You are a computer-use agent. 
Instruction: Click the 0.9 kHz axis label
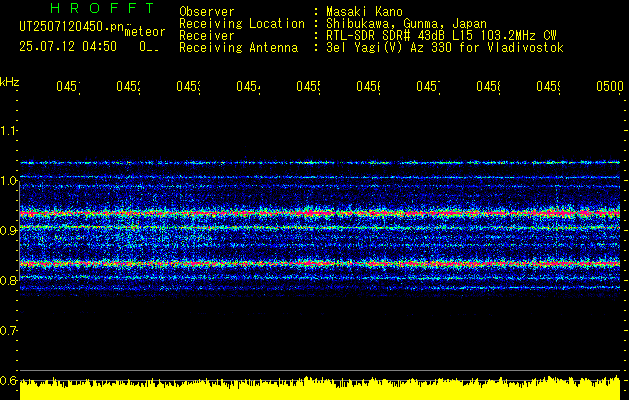coord(8,231)
